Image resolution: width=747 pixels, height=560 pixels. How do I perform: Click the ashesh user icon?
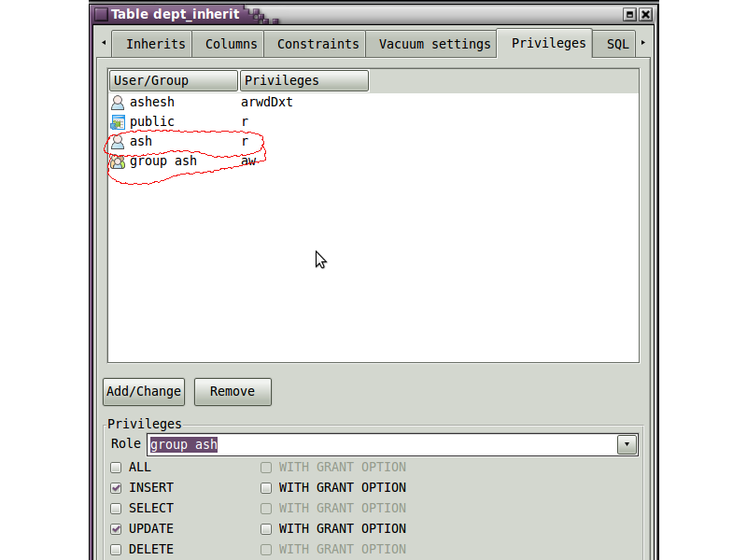pyautogui.click(x=118, y=102)
